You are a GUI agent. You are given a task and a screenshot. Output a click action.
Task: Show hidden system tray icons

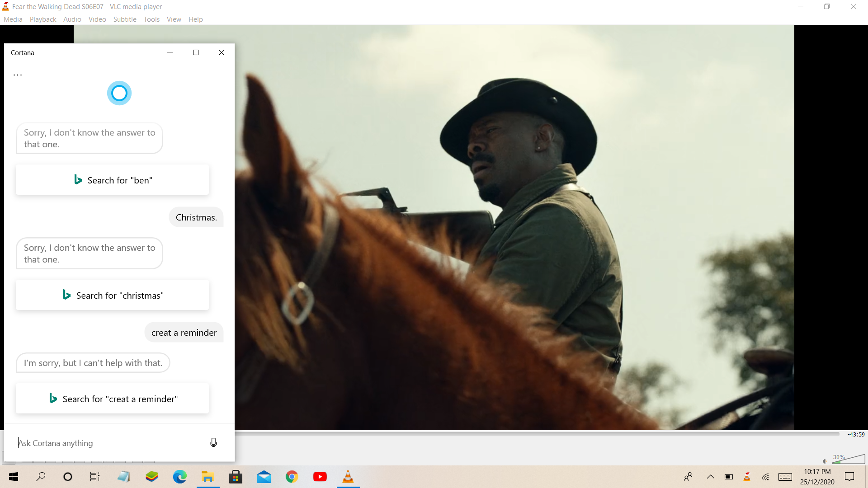click(711, 477)
